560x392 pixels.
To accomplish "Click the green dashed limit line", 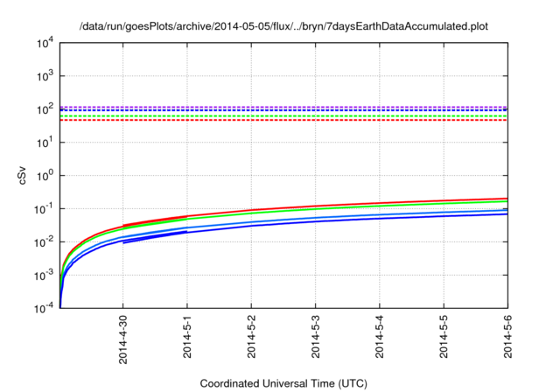I will [283, 116].
